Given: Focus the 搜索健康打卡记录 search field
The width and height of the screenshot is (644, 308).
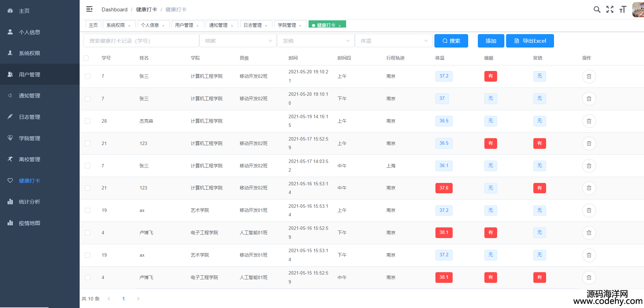Looking at the screenshot, I should click(141, 41).
